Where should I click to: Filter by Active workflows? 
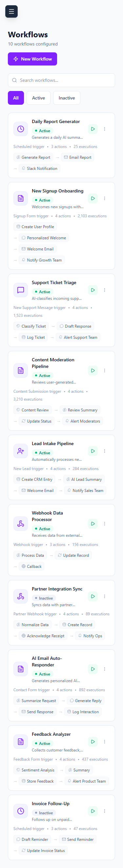click(38, 98)
